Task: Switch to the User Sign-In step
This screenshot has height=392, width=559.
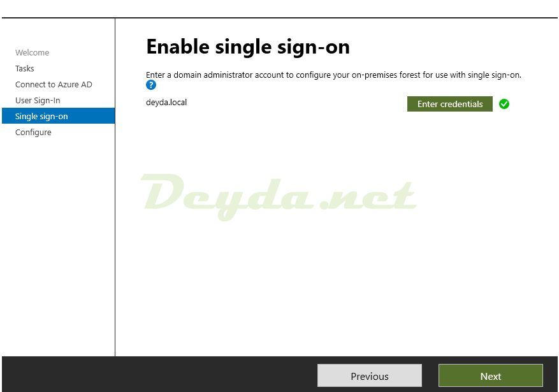Action: pos(38,101)
